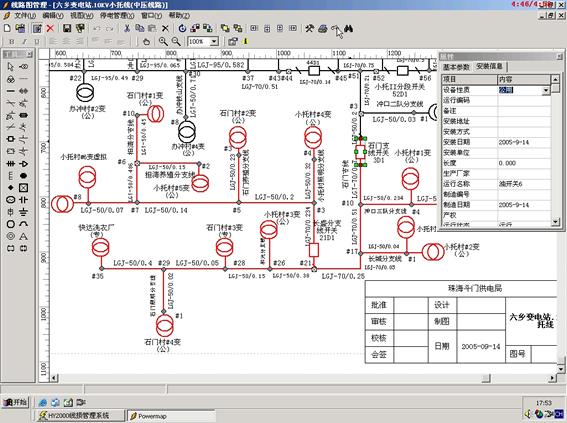The image size is (567, 423).
Task: Click the magnifier Zoom in icon
Action: click(x=163, y=41)
